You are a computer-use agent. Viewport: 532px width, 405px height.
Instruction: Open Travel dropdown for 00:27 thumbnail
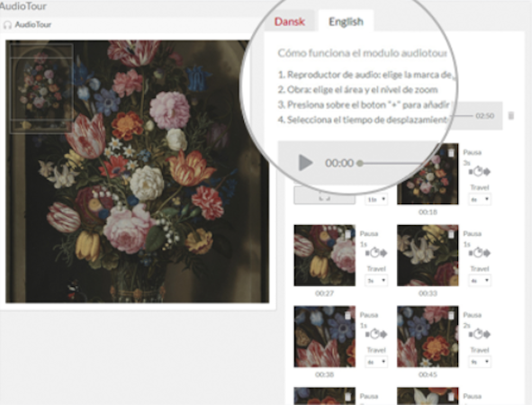click(376, 281)
